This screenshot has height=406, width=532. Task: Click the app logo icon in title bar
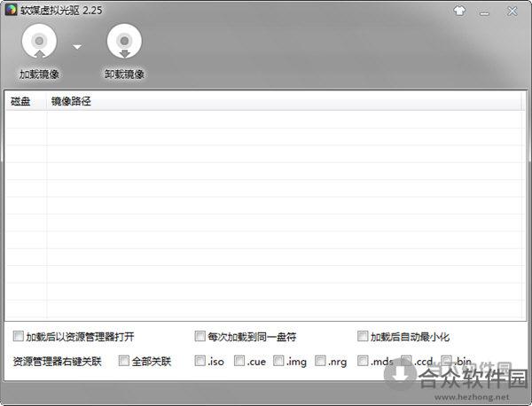[11, 10]
